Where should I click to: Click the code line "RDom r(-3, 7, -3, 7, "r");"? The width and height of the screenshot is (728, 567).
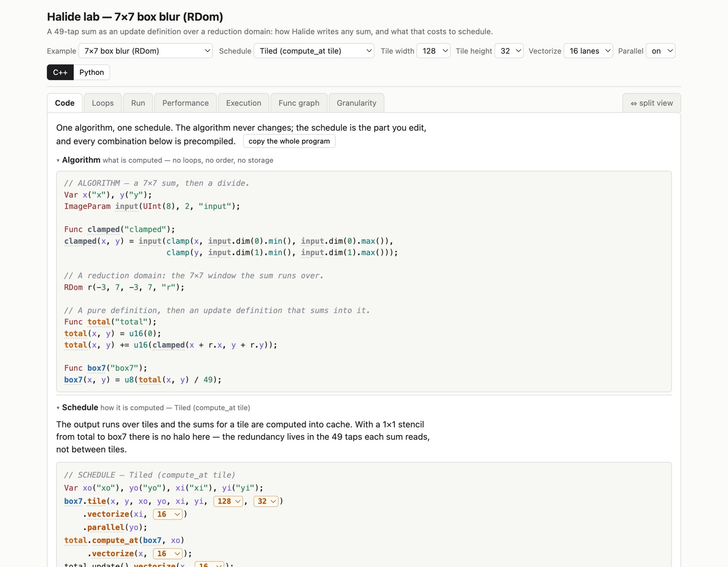(x=124, y=287)
